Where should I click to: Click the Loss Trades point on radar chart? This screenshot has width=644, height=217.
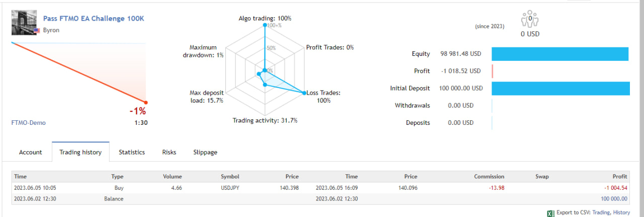(304, 93)
